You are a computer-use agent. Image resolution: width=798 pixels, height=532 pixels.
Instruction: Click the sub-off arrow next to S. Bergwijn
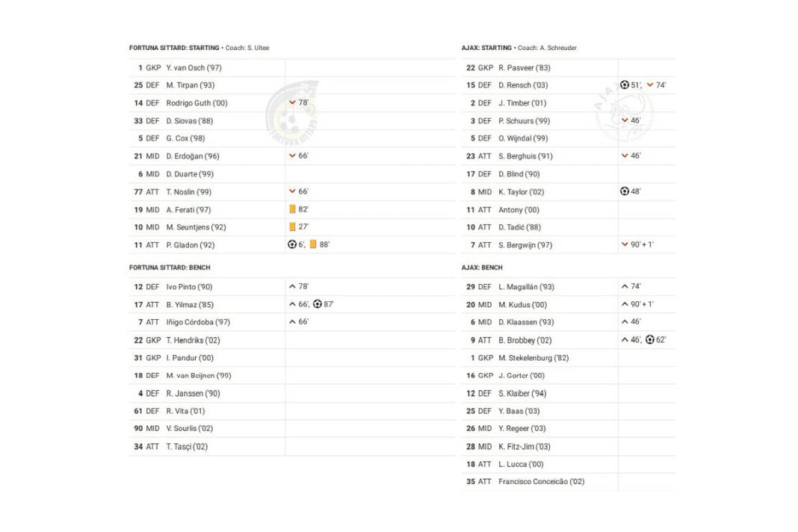[x=625, y=244]
